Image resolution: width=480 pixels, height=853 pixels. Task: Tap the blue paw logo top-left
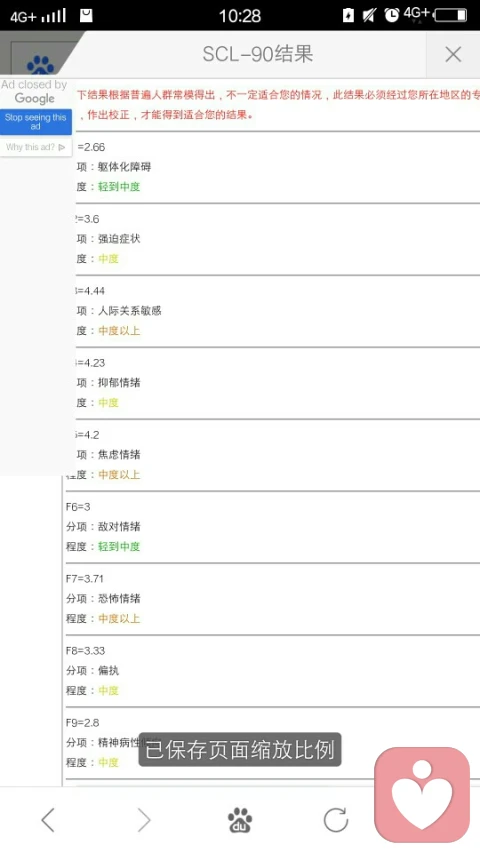click(40, 65)
